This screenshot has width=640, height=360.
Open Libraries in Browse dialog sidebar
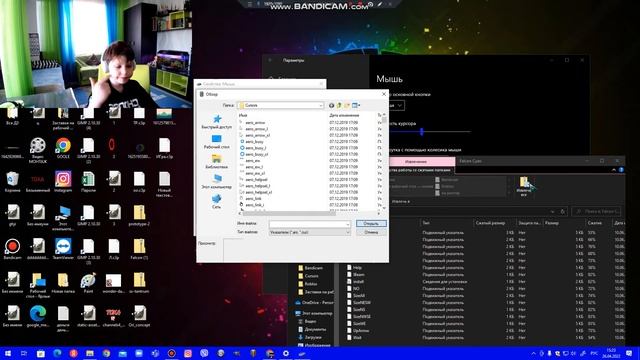pos(216,162)
